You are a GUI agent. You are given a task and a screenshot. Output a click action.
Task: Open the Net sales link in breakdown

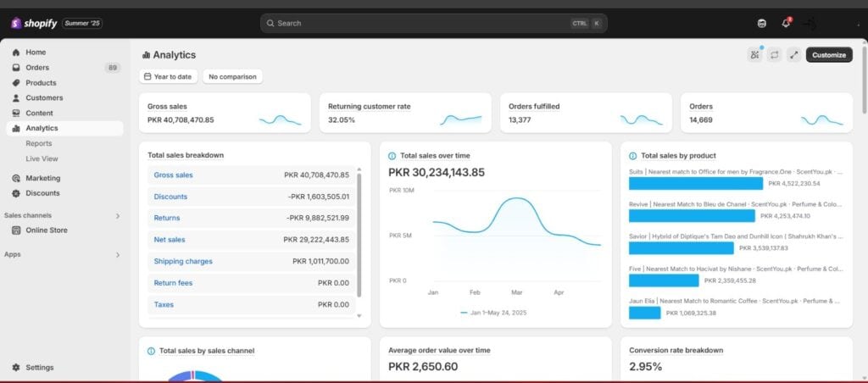[x=169, y=240]
